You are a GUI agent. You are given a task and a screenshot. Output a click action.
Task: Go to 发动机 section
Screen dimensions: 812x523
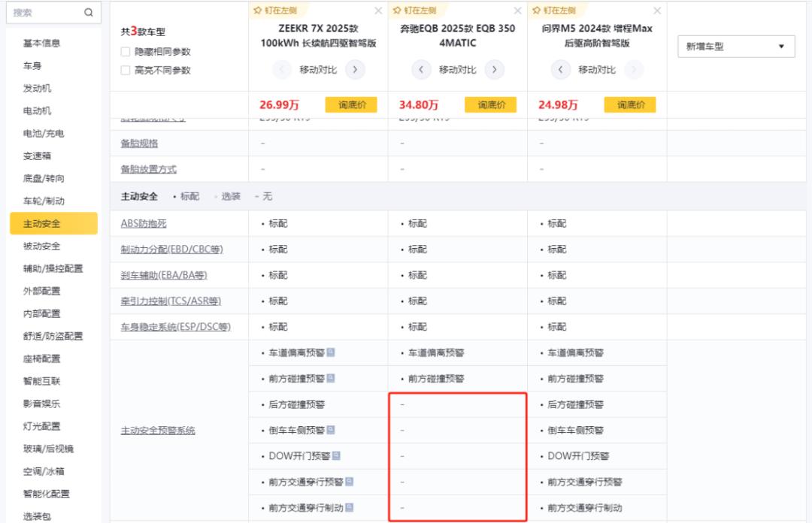(x=38, y=88)
